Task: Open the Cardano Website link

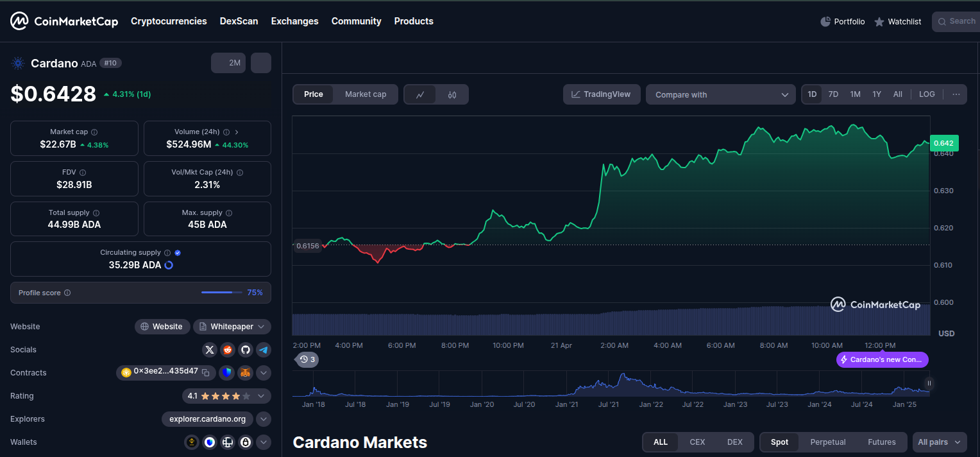Action: (162, 327)
